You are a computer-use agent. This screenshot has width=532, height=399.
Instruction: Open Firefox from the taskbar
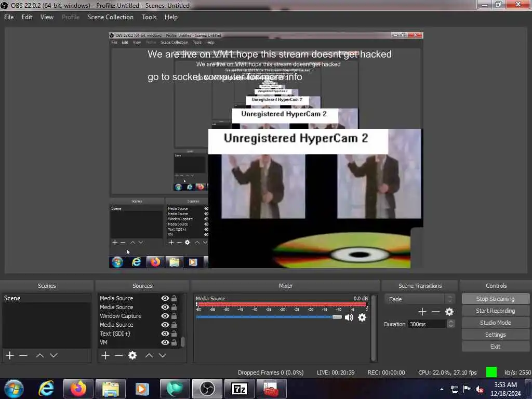click(78, 389)
